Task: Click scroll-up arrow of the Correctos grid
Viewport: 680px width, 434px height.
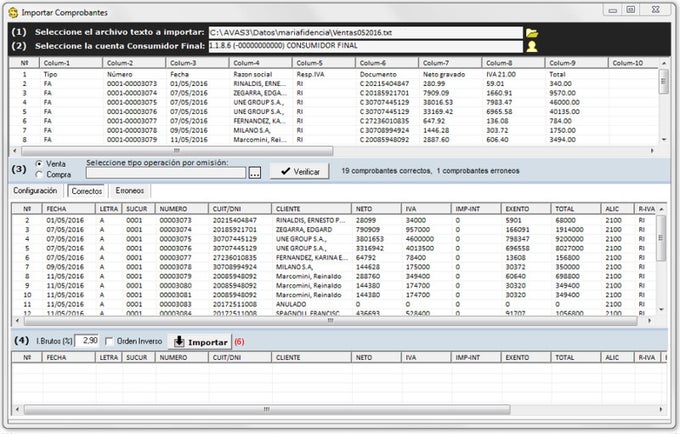Action: click(661, 209)
